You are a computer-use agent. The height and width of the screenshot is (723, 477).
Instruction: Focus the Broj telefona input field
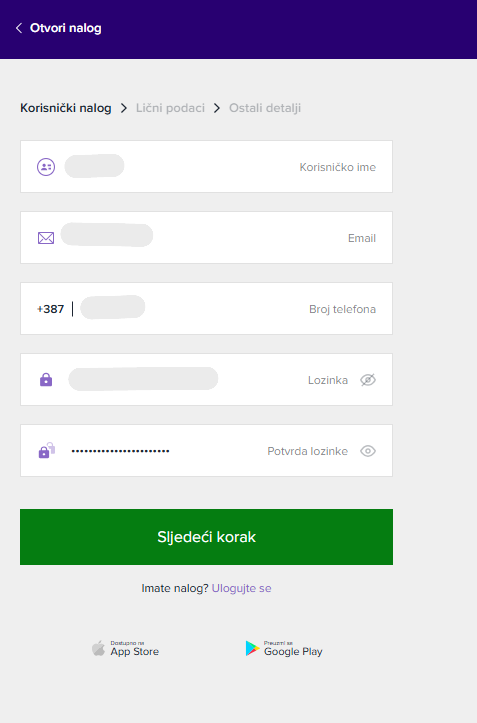[206, 308]
